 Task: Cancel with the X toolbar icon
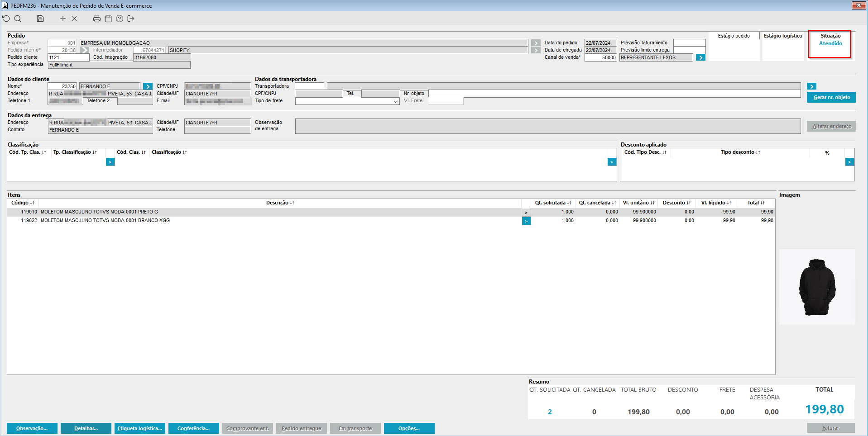[74, 19]
